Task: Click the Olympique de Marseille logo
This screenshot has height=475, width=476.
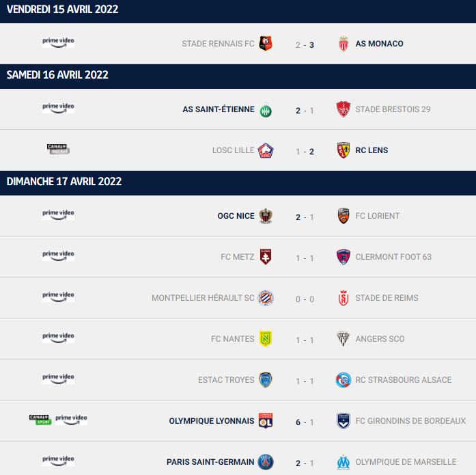Action: tap(344, 462)
